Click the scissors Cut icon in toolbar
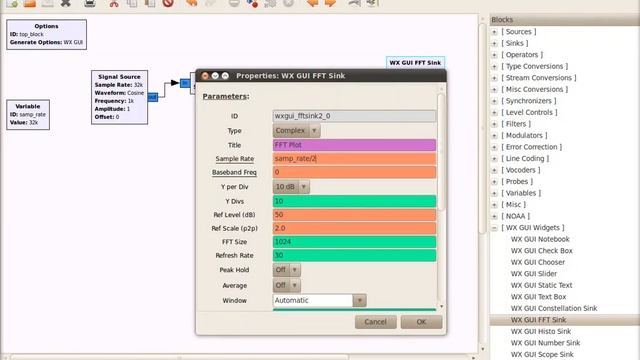This screenshot has width=640, height=360. click(x=114, y=3)
